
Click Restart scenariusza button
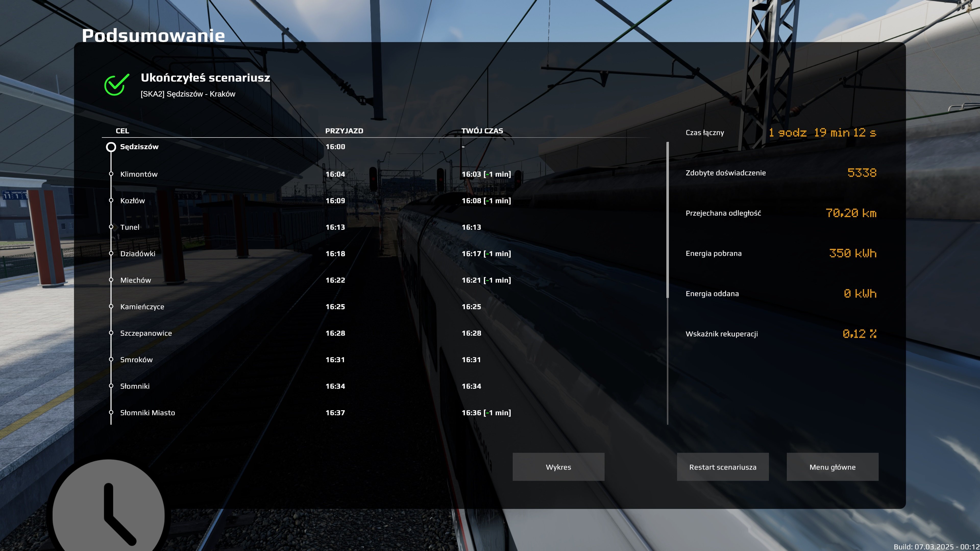722,467
